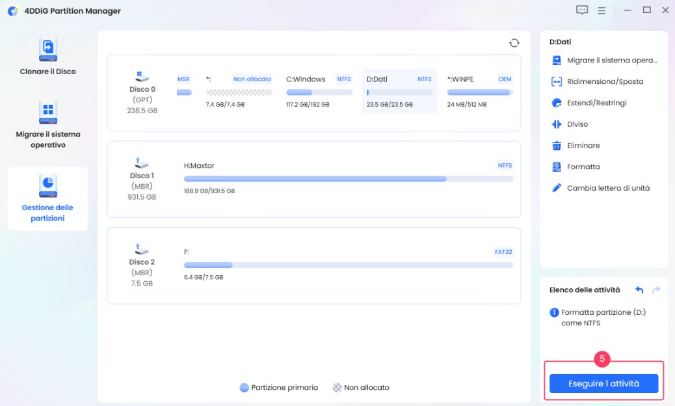This screenshot has height=406, width=675.
Task: Click the Disco 2 drive icon
Action: click(x=142, y=249)
